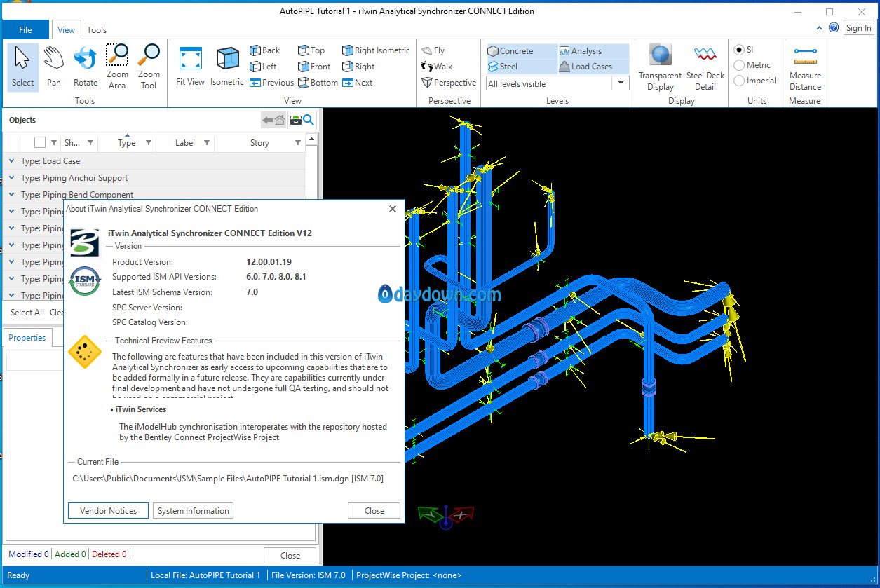Click the back-to-home arrow in Objects panel
The image size is (880, 588).
coord(273,121)
